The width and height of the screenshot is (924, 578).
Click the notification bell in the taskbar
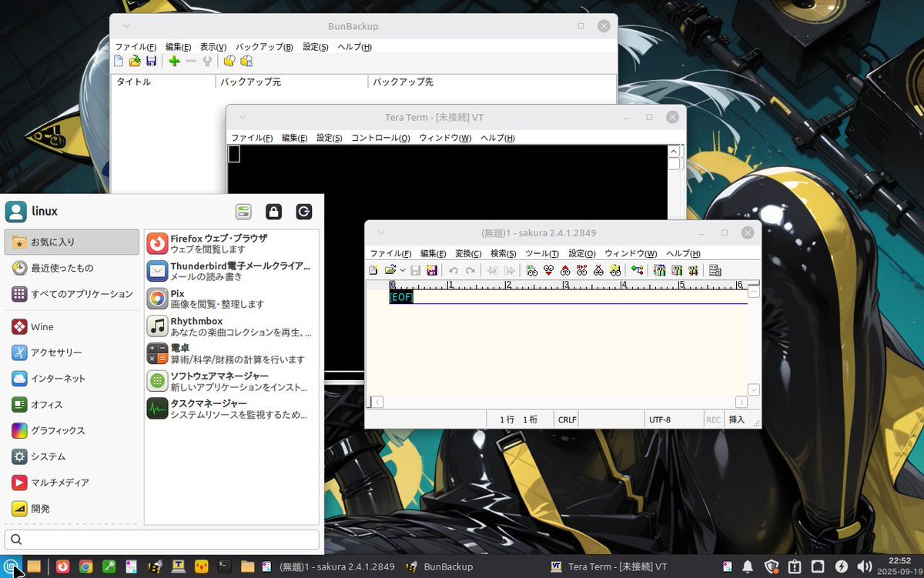(x=748, y=566)
